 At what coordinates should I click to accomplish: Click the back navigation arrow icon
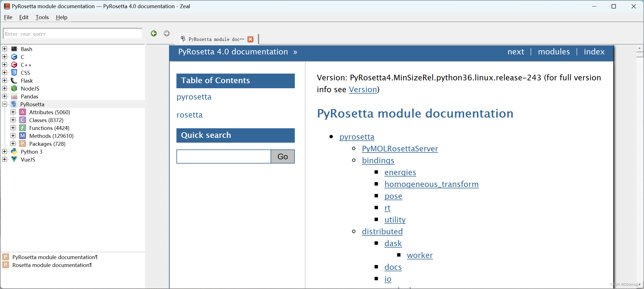154,34
